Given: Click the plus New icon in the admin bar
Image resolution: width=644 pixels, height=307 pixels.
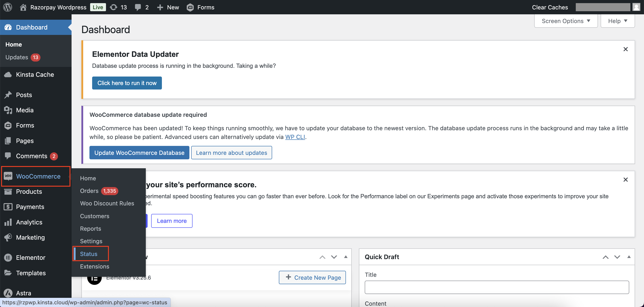Looking at the screenshot, I should tap(160, 7).
